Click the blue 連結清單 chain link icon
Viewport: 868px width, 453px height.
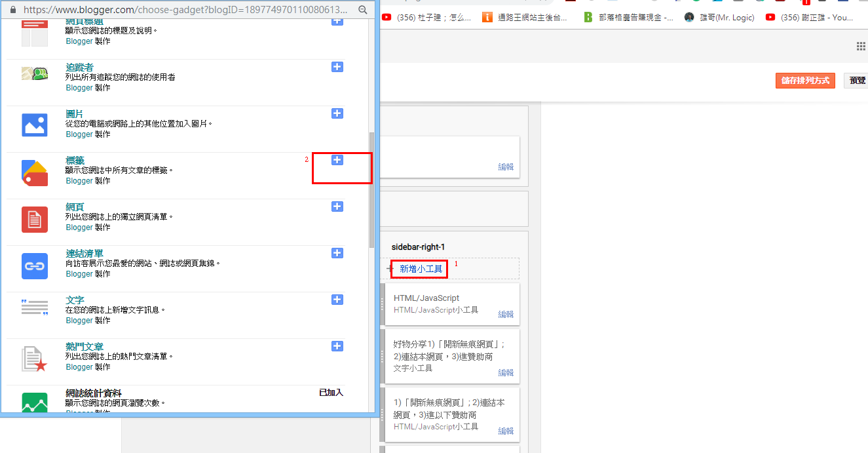(35, 266)
